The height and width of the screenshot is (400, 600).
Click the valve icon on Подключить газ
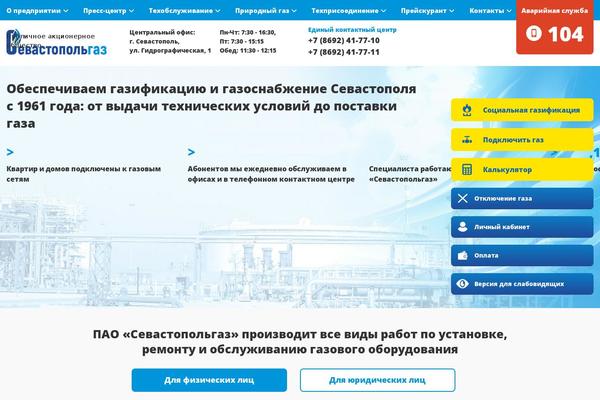466,140
